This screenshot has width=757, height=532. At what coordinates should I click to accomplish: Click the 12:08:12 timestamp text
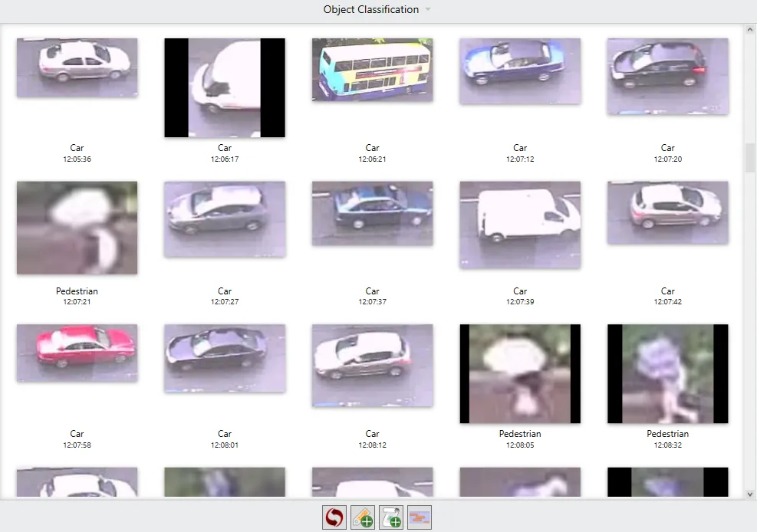click(x=373, y=445)
